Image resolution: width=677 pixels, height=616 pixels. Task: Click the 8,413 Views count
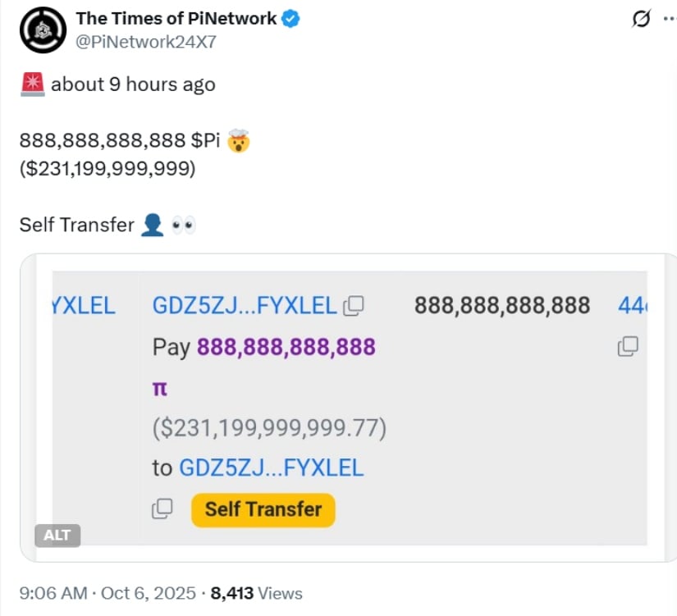[x=257, y=593]
